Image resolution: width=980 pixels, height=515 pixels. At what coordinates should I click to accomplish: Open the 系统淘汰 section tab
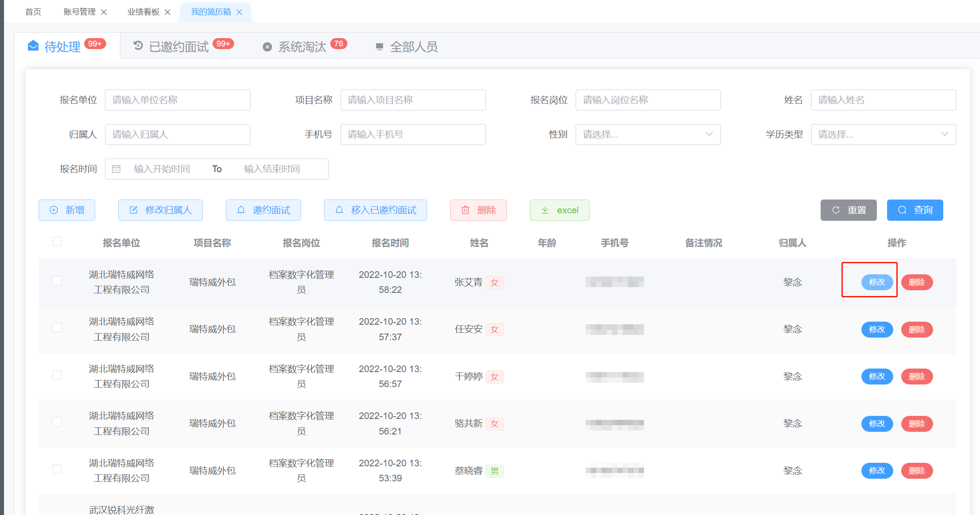coord(302,46)
